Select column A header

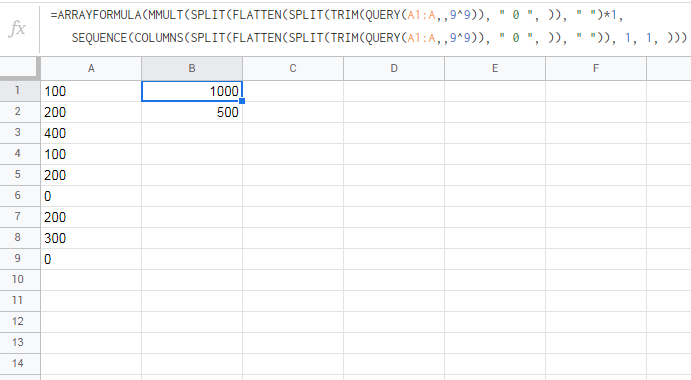point(91,68)
